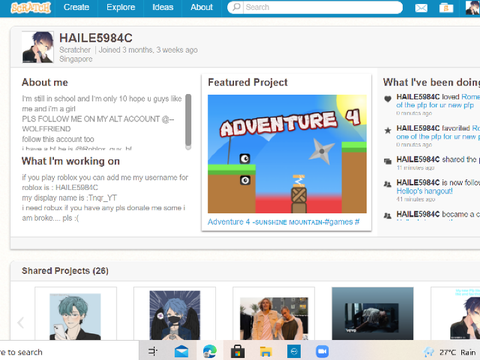Click the 'is now following' activity people icon

pos(387,184)
